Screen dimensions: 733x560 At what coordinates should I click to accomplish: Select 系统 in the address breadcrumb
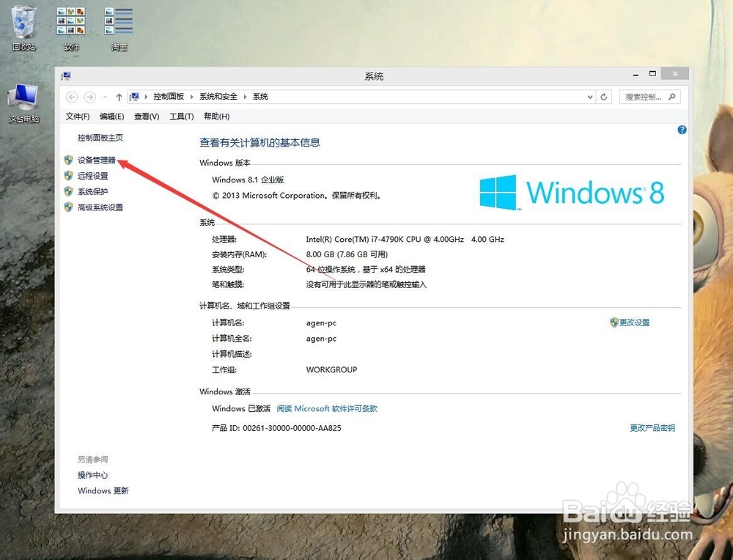pos(260,96)
